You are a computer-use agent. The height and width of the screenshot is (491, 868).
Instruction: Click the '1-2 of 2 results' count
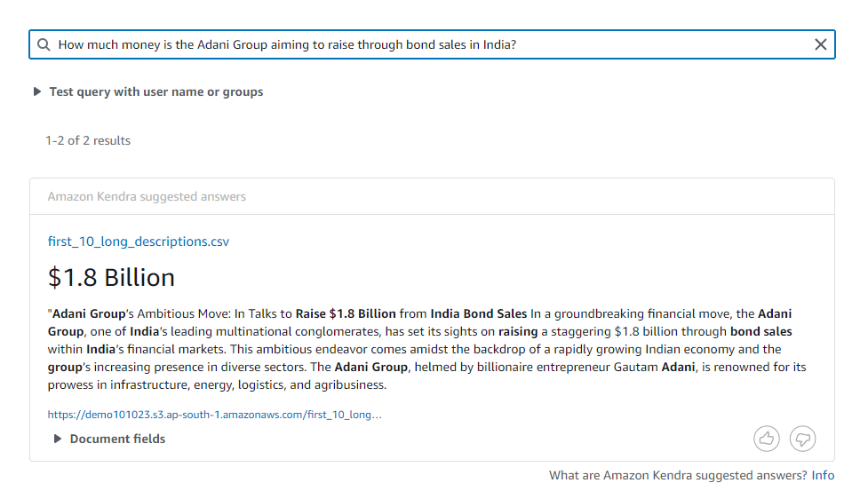(x=88, y=140)
